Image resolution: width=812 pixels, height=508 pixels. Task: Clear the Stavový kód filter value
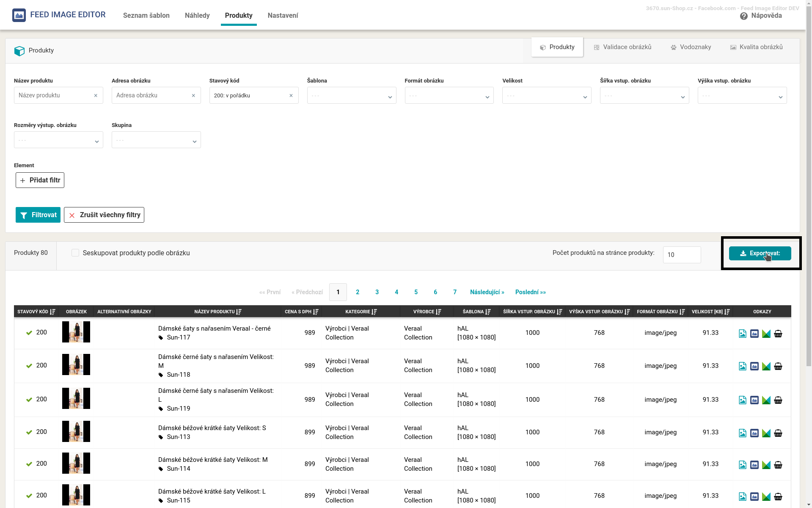coord(291,96)
